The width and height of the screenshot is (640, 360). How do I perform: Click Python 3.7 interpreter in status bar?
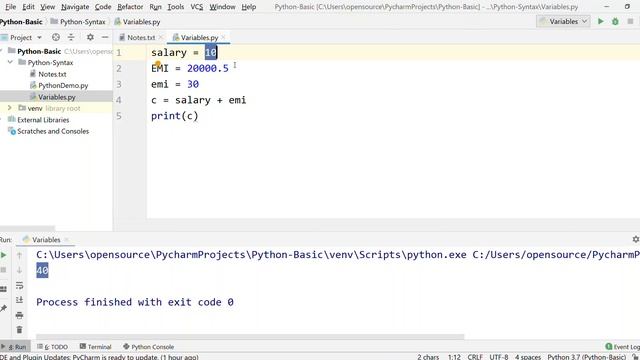click(587, 357)
